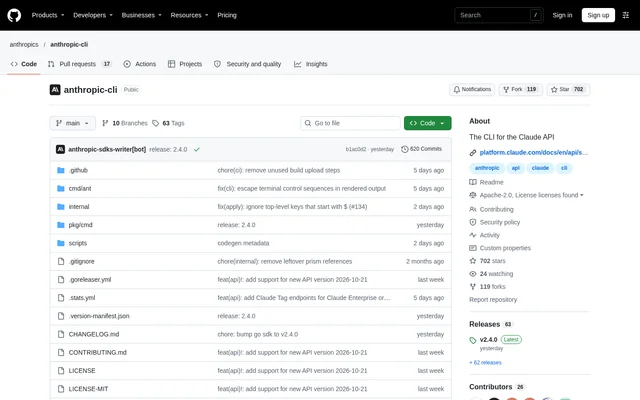Open the v2.4.0 Latest release

(496, 340)
